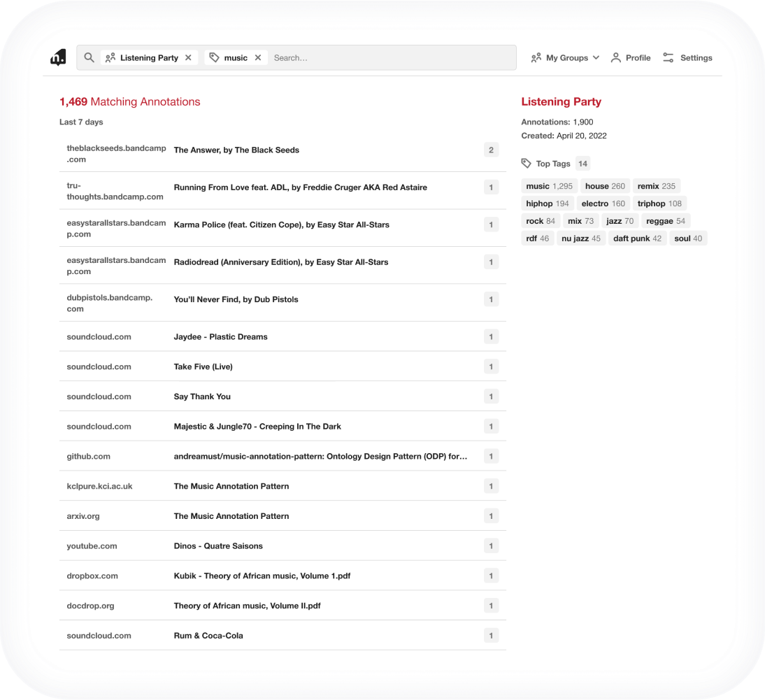This screenshot has width=765, height=700.
Task: Click the magnifying glass search icon
Action: coord(89,57)
